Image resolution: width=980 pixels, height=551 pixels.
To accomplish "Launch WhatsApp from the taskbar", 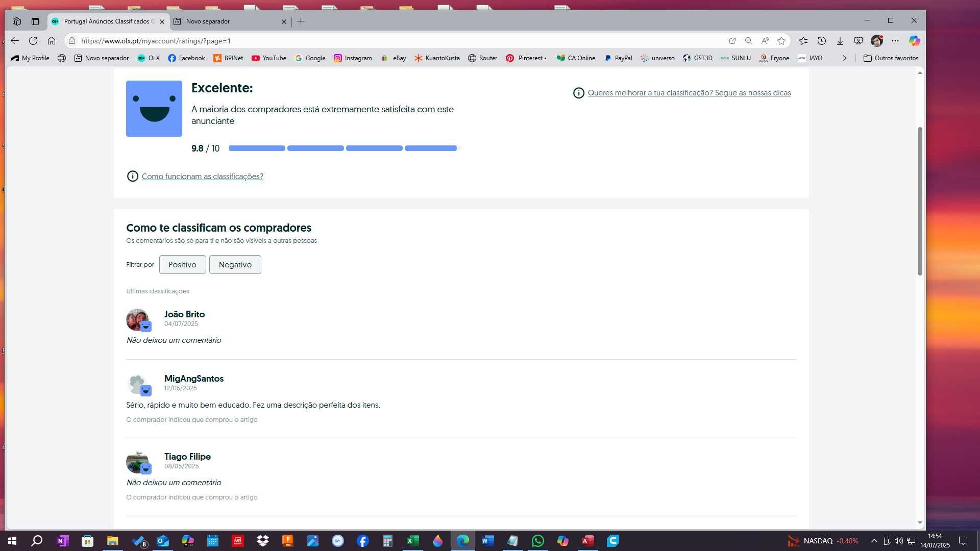I will 538,541.
